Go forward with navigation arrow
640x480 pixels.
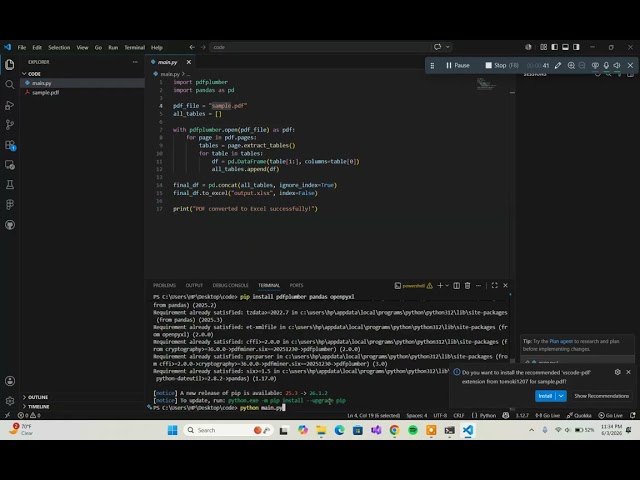click(x=203, y=47)
